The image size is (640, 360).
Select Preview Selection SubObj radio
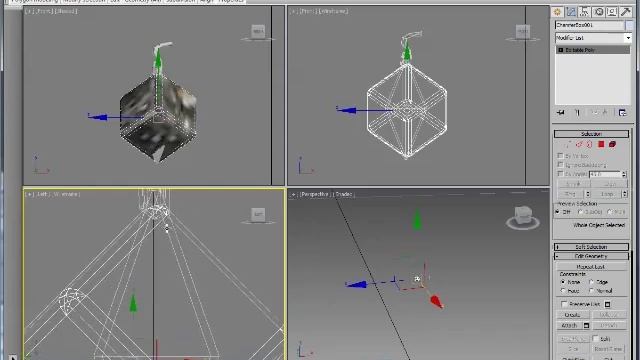pos(580,212)
